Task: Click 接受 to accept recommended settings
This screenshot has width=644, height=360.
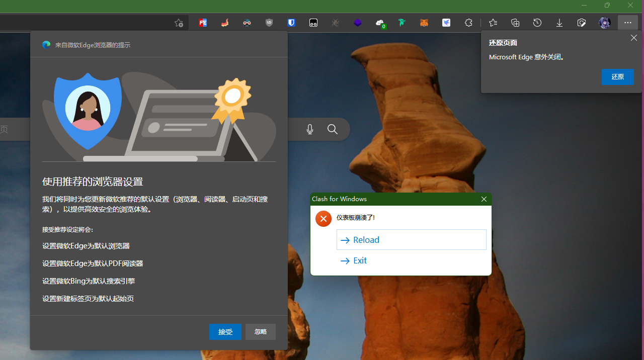Action: click(225, 332)
